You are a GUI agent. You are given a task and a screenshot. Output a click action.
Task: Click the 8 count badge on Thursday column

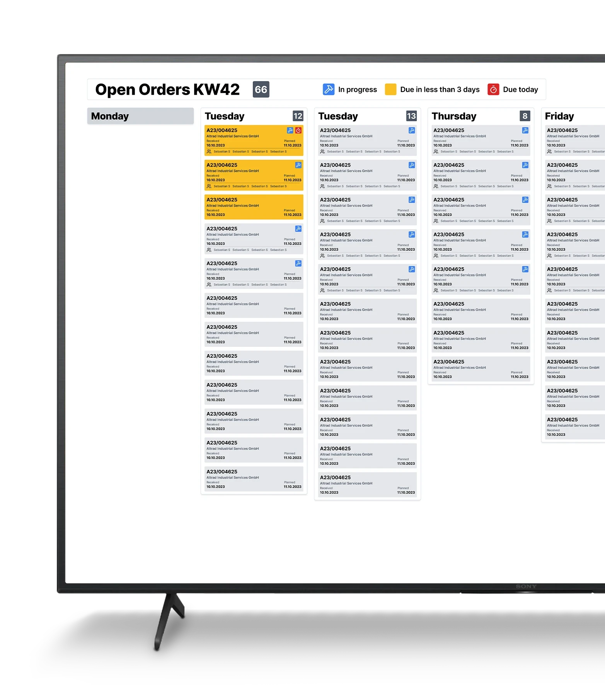(x=525, y=116)
